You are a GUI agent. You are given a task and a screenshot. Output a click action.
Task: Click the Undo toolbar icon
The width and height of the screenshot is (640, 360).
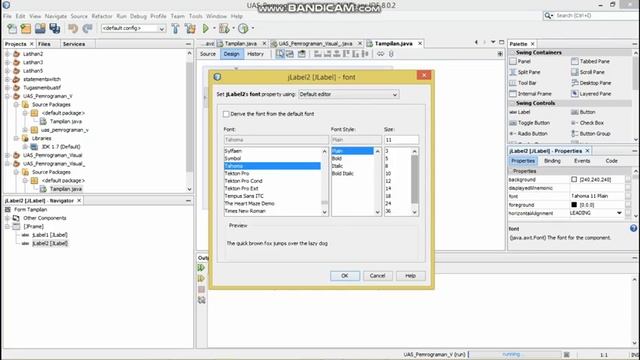pyautogui.click(x=73, y=29)
